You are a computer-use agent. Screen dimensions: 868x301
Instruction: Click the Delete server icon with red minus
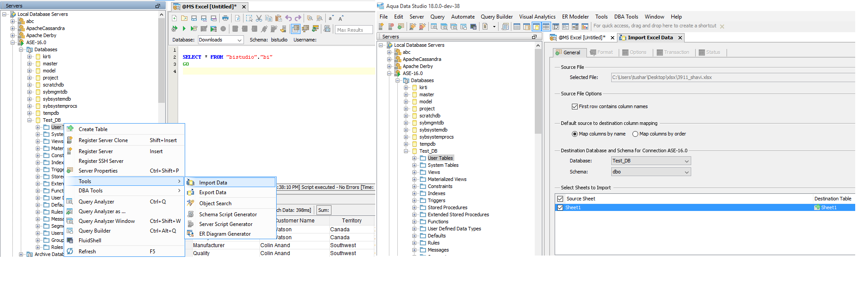(391, 26)
